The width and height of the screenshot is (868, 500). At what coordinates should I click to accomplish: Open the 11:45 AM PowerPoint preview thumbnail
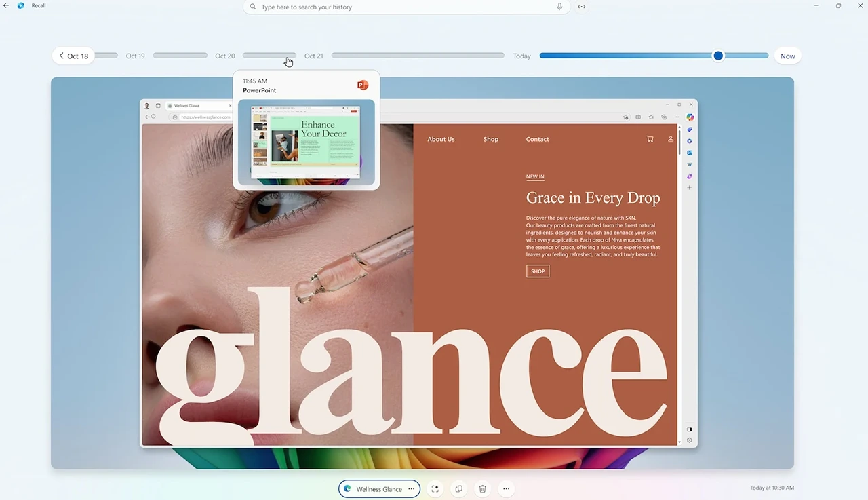click(306, 142)
